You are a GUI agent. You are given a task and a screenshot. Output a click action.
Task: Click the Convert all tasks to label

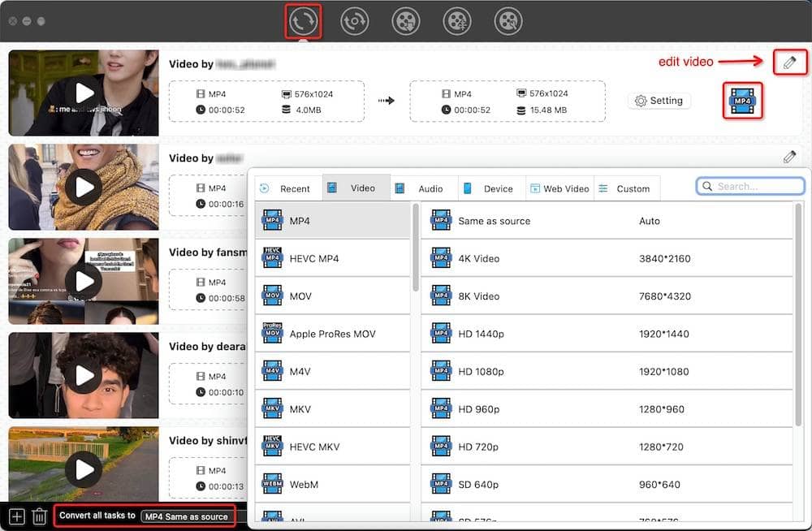pos(97,516)
